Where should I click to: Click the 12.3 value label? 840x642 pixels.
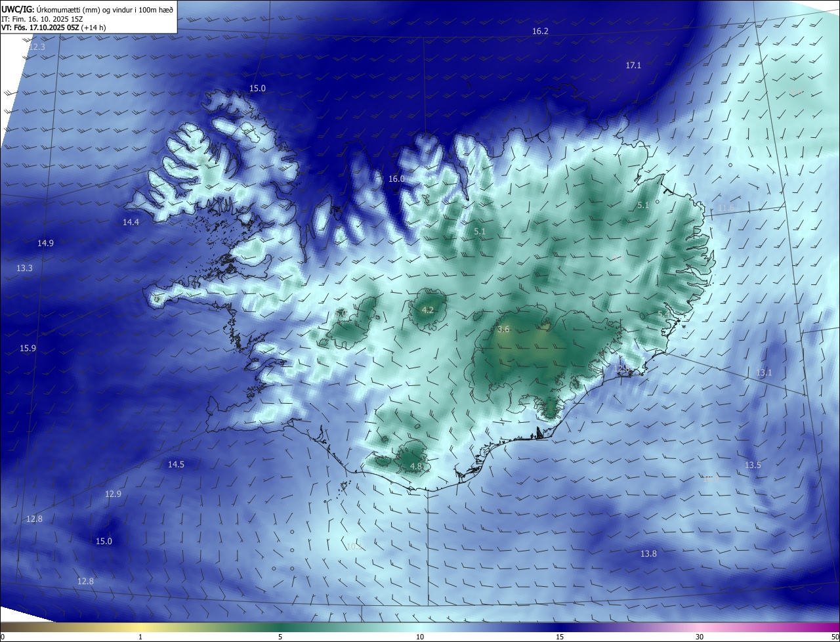[37, 47]
